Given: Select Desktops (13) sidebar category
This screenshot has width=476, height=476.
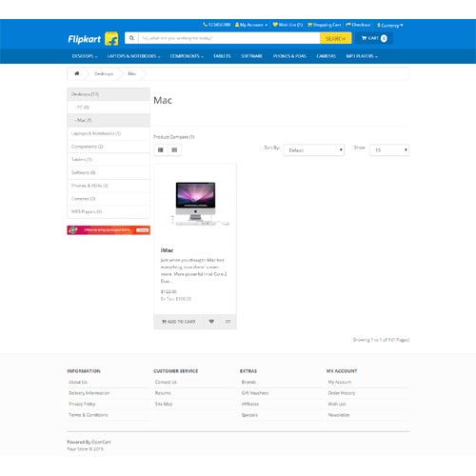Looking at the screenshot, I should click(109, 94).
